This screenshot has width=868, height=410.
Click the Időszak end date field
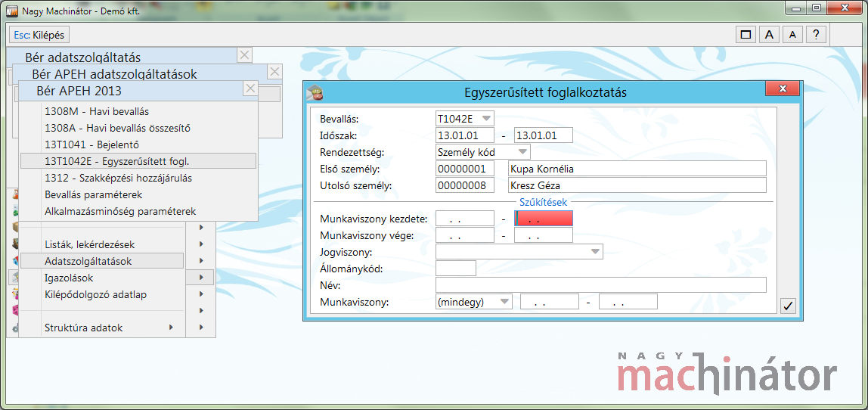[x=543, y=135]
